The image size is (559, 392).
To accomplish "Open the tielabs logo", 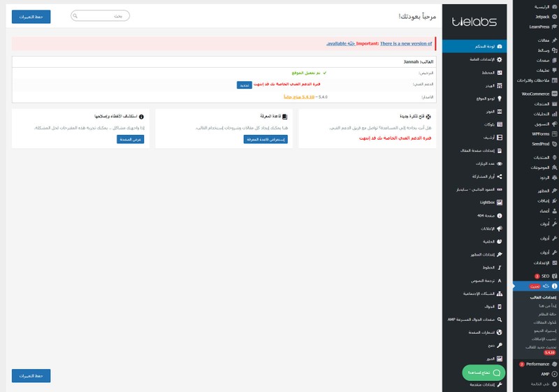I will pyautogui.click(x=474, y=22).
